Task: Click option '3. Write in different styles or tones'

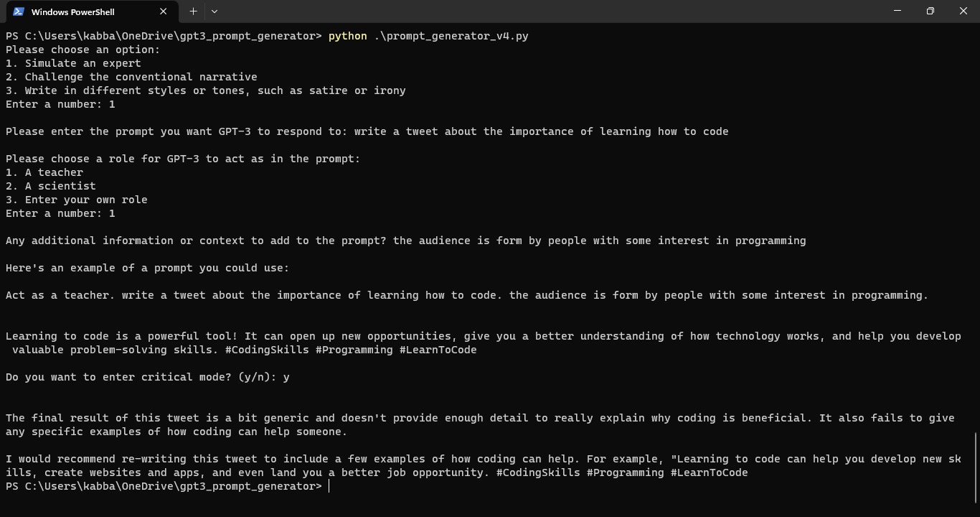Action: pos(205,90)
